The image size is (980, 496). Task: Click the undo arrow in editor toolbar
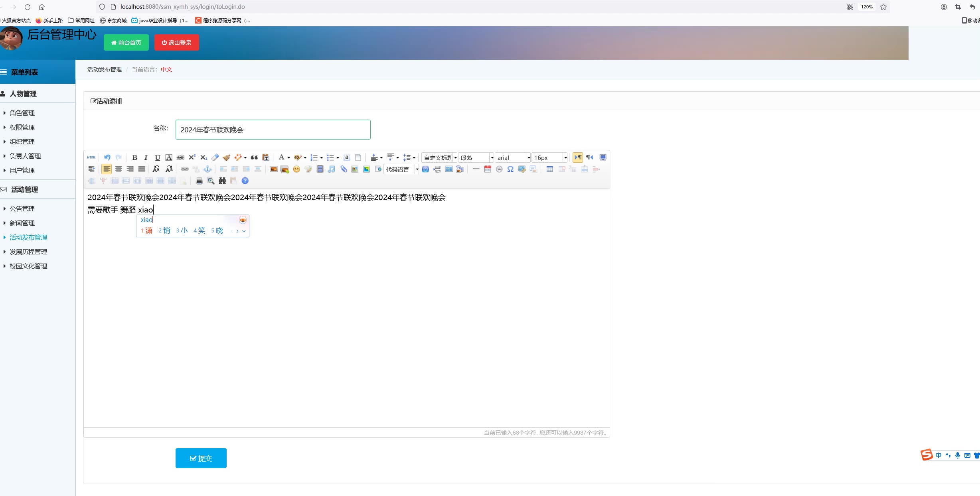coord(107,157)
